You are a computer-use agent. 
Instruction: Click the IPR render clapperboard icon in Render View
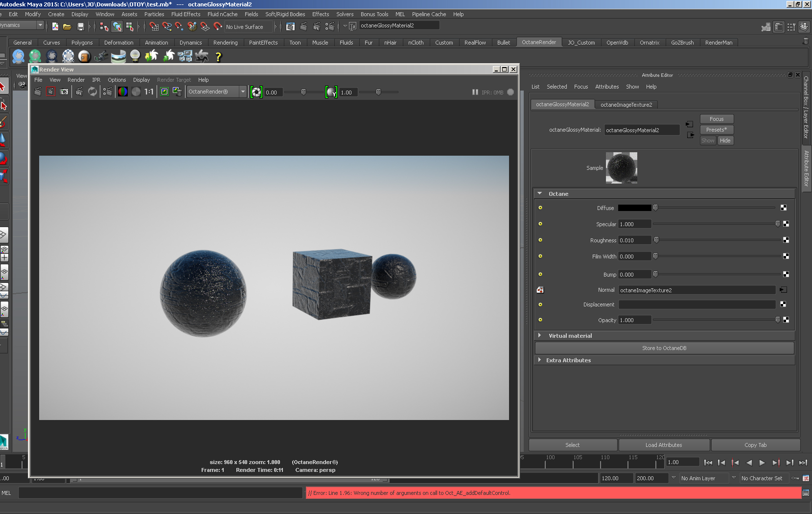pyautogui.click(x=79, y=92)
